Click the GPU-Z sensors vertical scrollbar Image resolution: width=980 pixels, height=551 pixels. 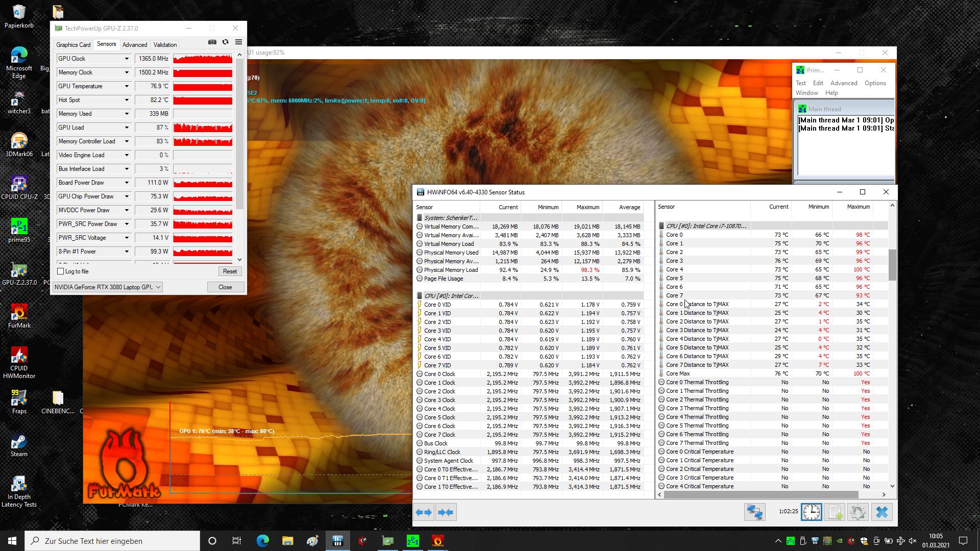tap(239, 135)
